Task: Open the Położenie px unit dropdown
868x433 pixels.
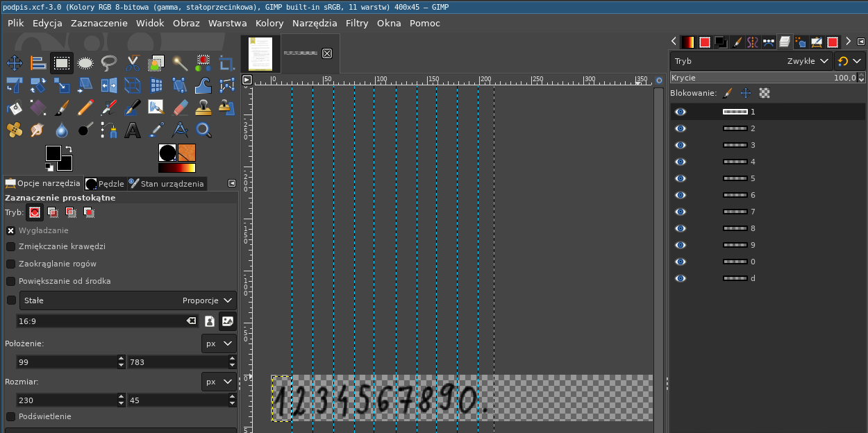Action: 219,343
